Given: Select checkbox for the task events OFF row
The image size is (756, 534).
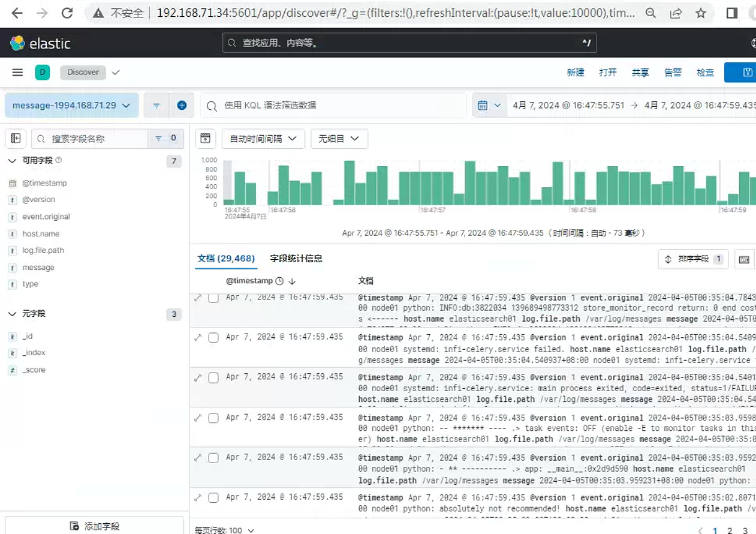Looking at the screenshot, I should point(213,418).
